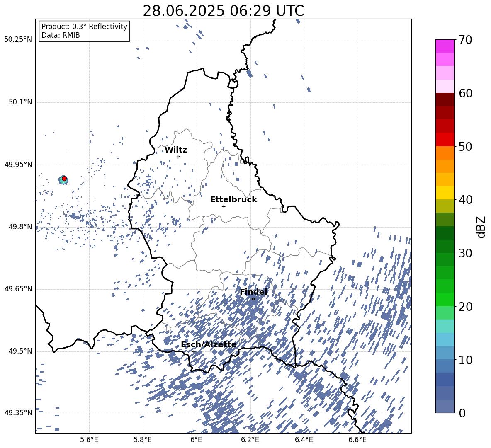Click the 49.8°N latitude label

click(20, 227)
